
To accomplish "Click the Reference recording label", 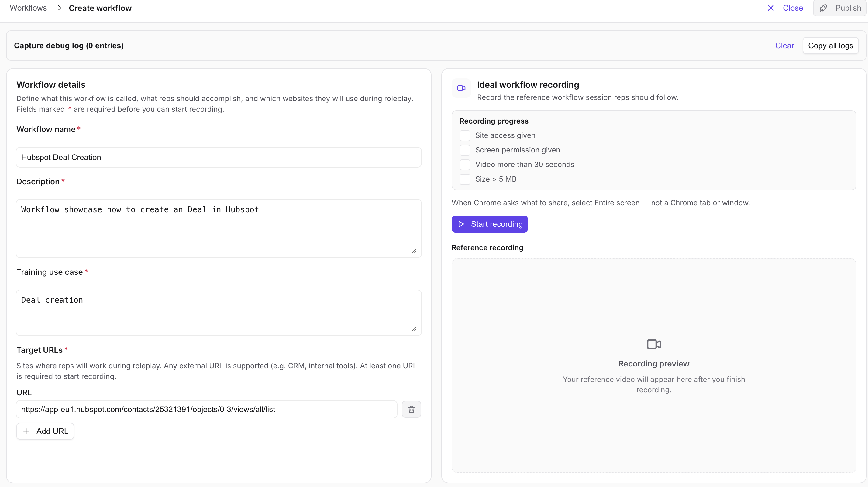I will [487, 248].
